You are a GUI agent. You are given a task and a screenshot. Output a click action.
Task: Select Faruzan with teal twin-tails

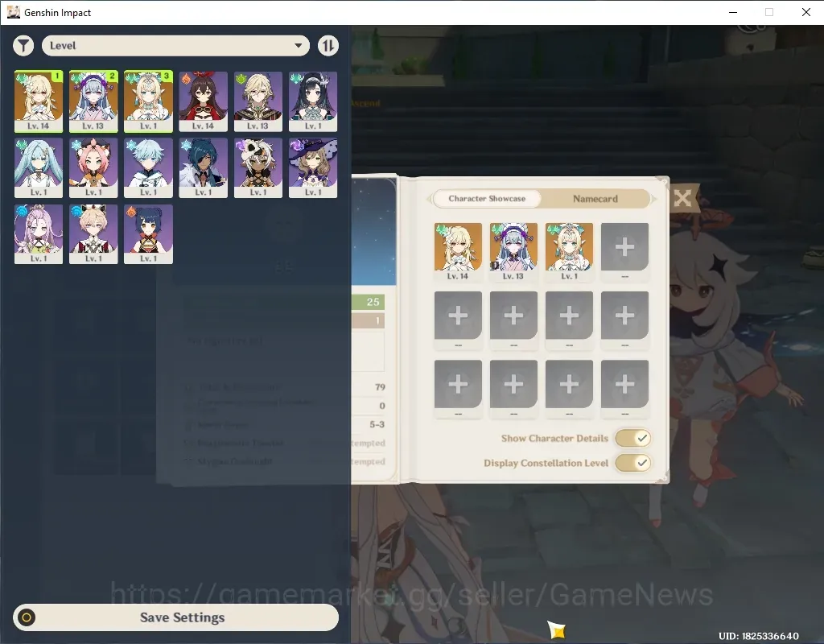[x=39, y=167]
